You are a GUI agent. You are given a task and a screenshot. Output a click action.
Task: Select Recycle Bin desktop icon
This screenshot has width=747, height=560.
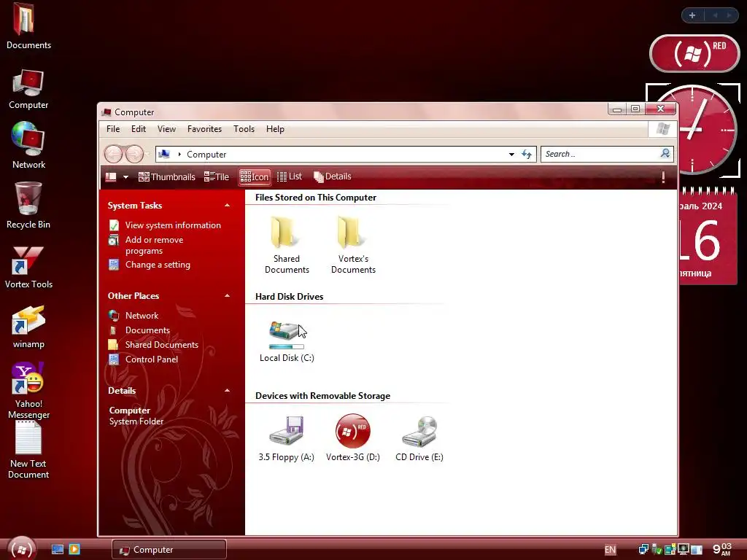(x=28, y=205)
